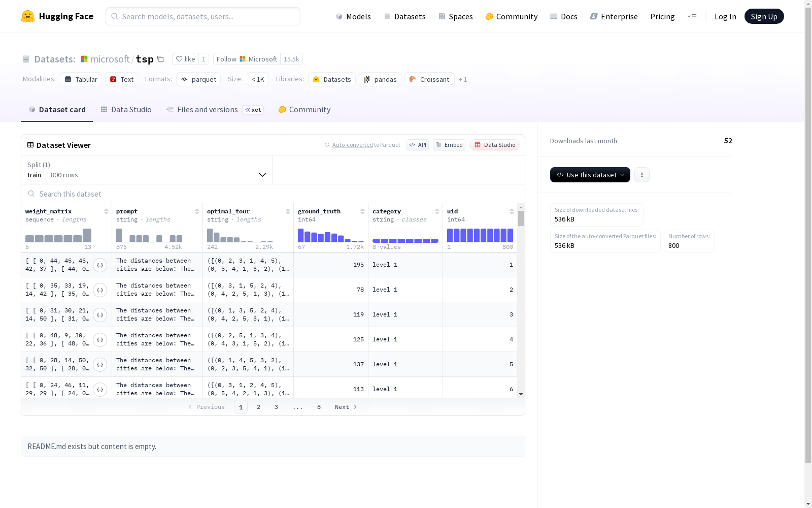Open the microsoft namespace link
812x508 pixels.
pyautogui.click(x=110, y=59)
